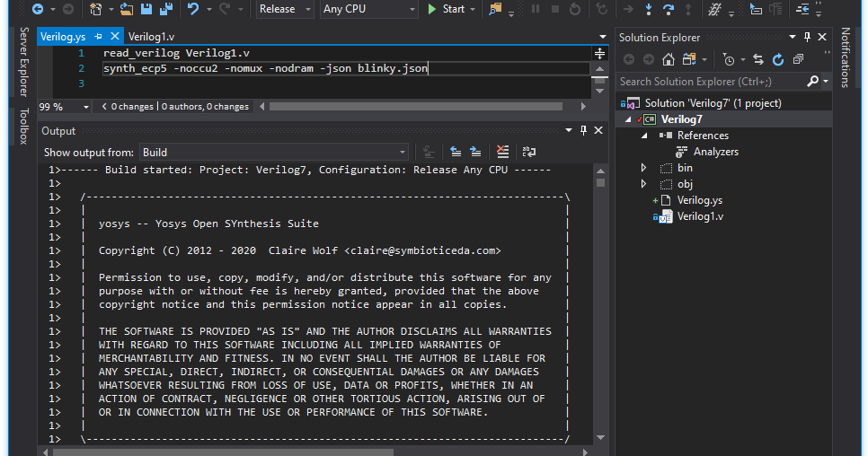
Task: Click the Step Into icon
Action: [x=648, y=9]
